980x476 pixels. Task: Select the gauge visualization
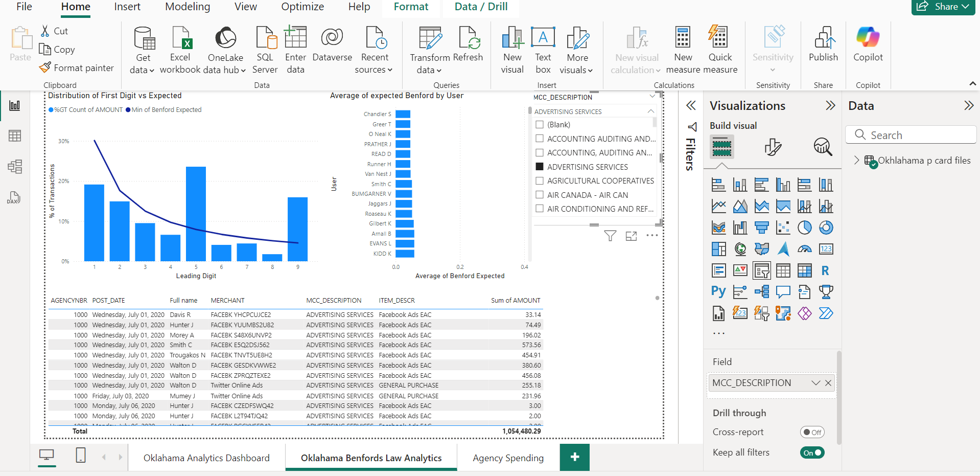point(804,249)
